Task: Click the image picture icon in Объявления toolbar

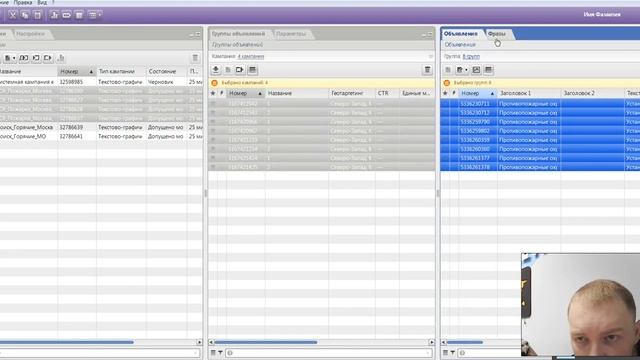Action: pos(476,70)
